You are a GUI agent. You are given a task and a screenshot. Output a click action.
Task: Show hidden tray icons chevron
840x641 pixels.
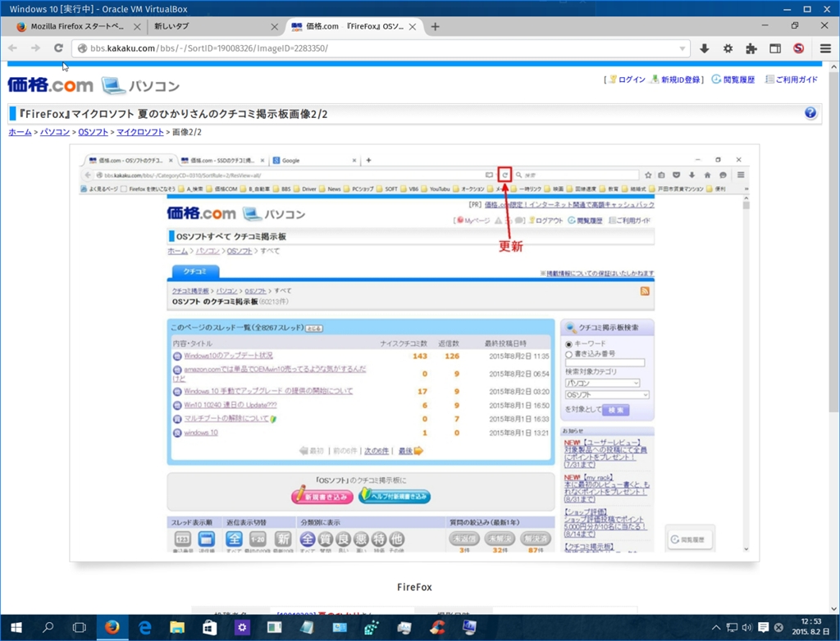pyautogui.click(x=716, y=628)
